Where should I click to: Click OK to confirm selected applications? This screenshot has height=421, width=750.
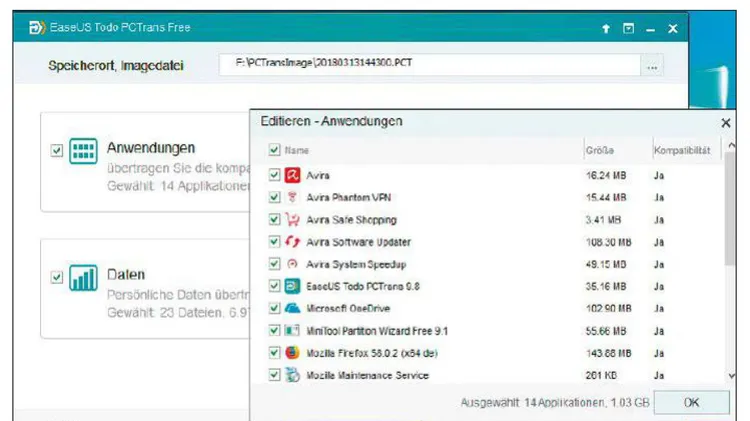(691, 403)
